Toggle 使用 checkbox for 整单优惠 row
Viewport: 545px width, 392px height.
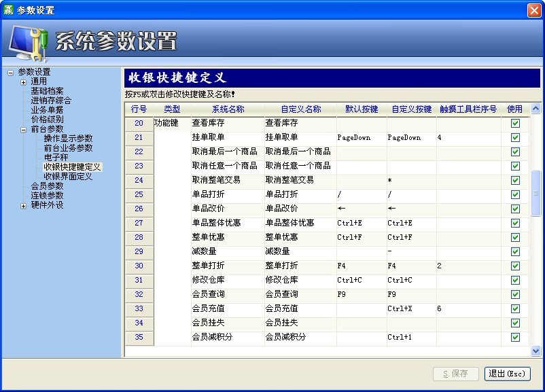(x=515, y=237)
